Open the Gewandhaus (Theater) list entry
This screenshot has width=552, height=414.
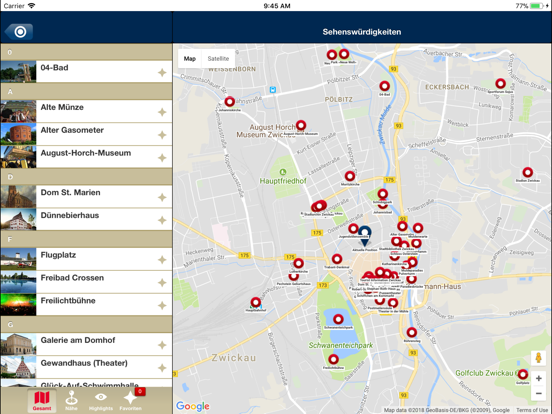tap(86, 367)
